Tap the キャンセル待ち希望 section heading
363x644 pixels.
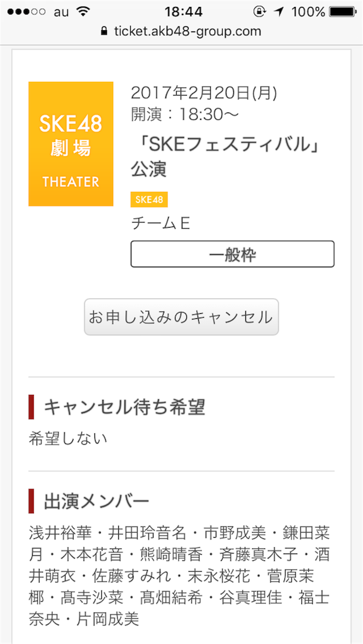(125, 407)
